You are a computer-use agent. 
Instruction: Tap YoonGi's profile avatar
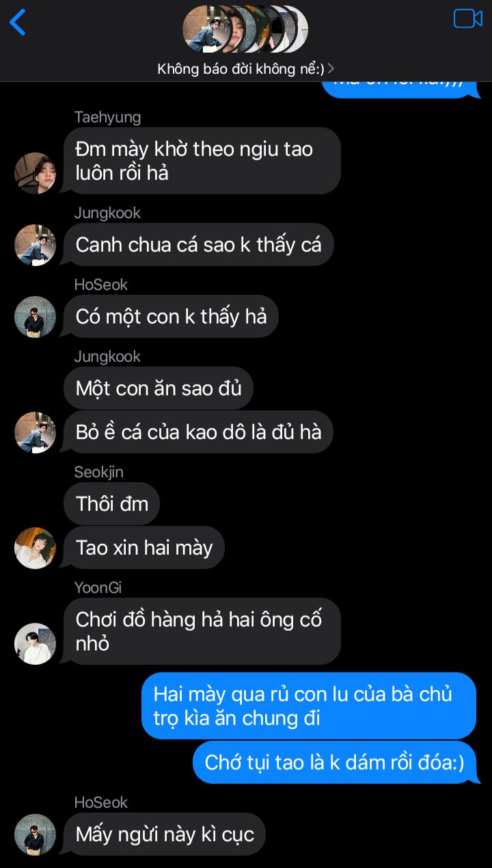click(35, 644)
